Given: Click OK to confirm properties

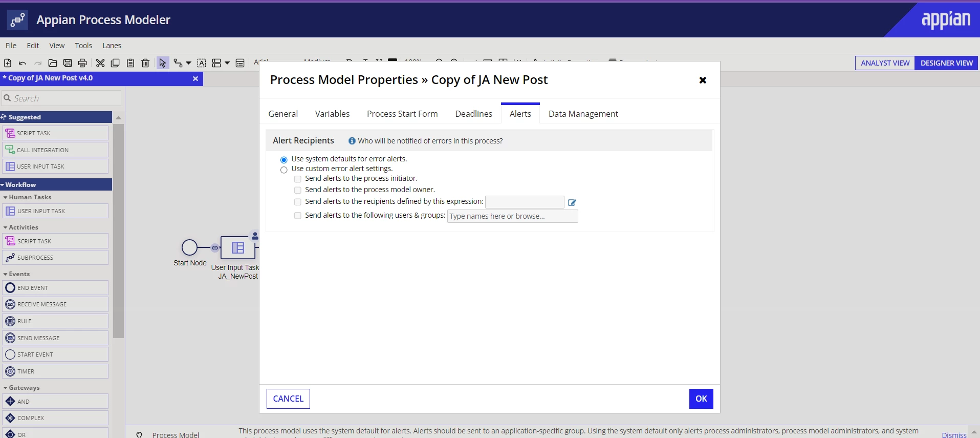Looking at the screenshot, I should (x=701, y=399).
